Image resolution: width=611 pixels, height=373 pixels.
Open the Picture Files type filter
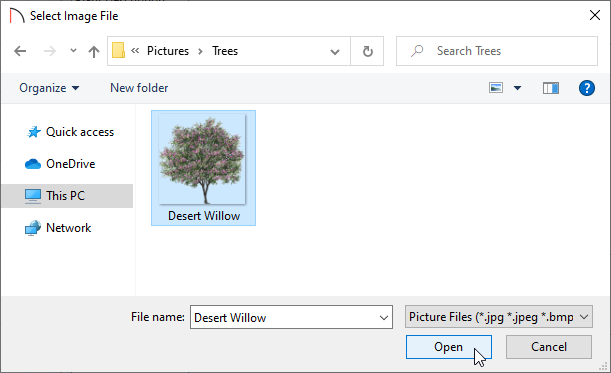(x=499, y=317)
